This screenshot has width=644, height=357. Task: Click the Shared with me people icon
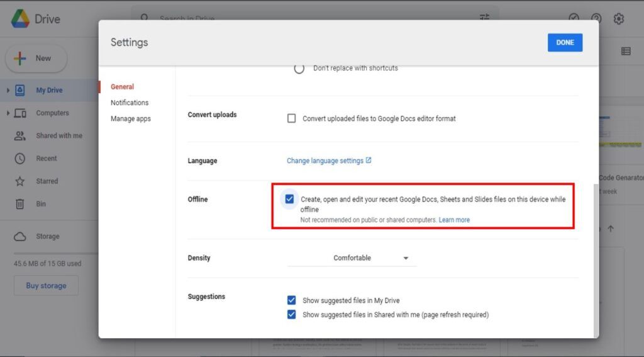click(x=19, y=136)
